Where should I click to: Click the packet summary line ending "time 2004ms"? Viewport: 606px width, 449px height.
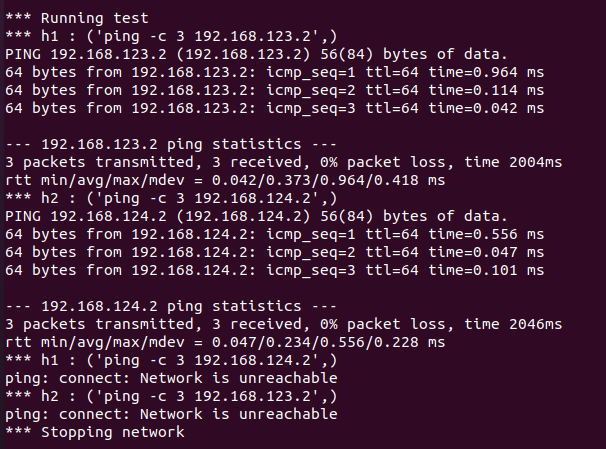[283, 161]
